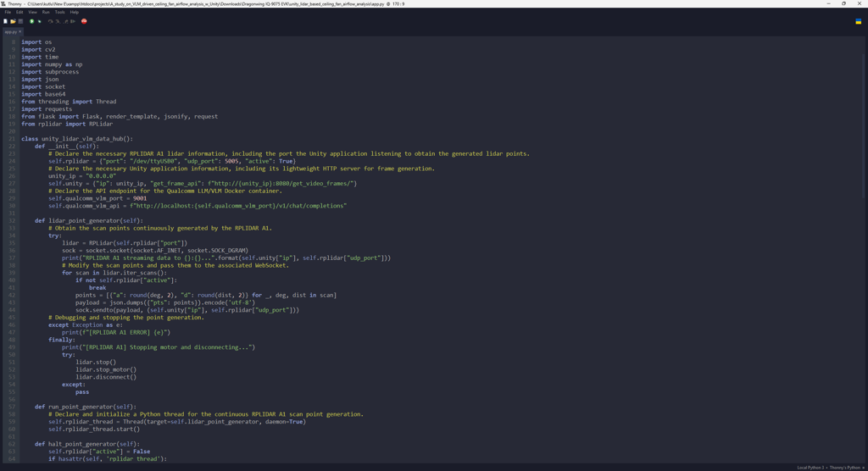Click the Step over debugger icon

click(x=50, y=21)
